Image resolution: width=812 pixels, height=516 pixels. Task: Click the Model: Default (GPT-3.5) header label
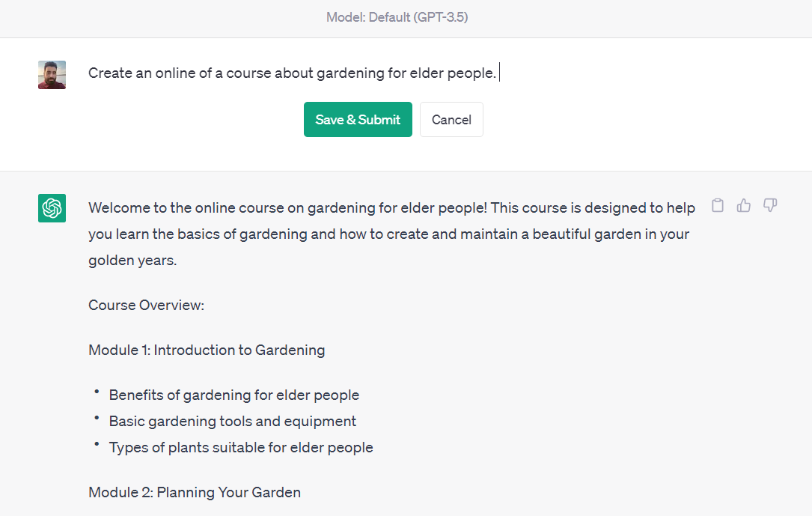click(397, 17)
